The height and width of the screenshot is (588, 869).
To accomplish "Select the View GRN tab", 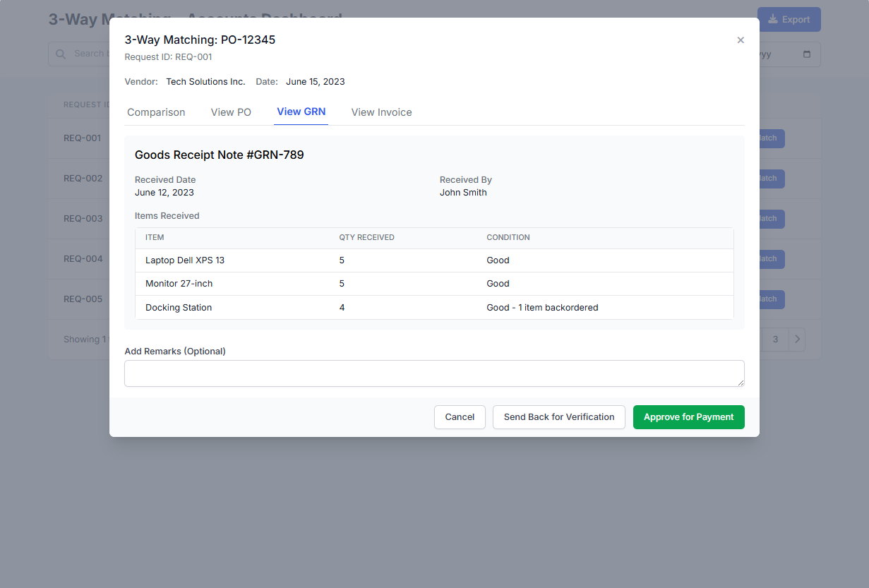I will (x=301, y=112).
